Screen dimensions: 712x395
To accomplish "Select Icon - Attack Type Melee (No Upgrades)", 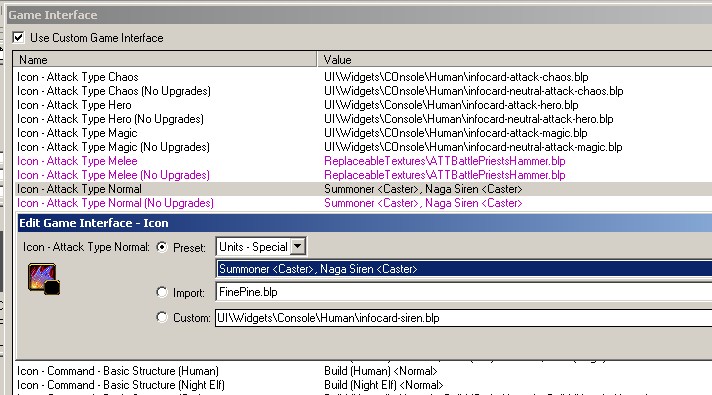I will point(113,175).
